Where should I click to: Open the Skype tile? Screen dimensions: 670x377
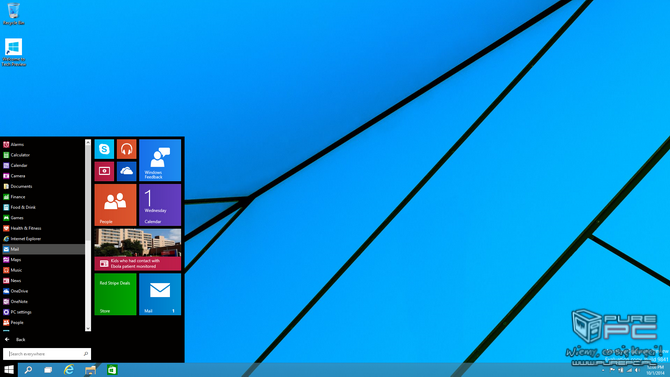click(x=104, y=149)
